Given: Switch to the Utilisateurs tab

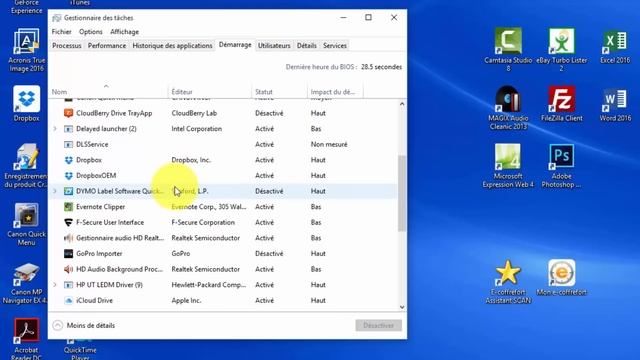Looking at the screenshot, I should 274,46.
